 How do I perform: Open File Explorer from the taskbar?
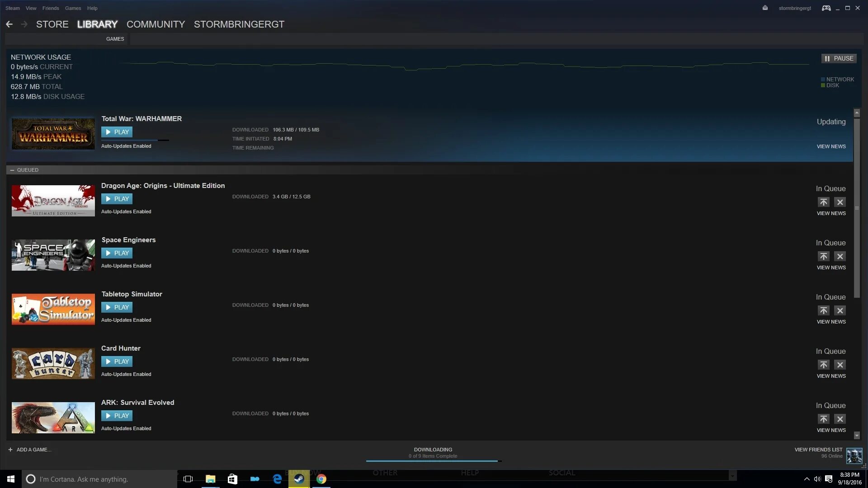pyautogui.click(x=210, y=479)
